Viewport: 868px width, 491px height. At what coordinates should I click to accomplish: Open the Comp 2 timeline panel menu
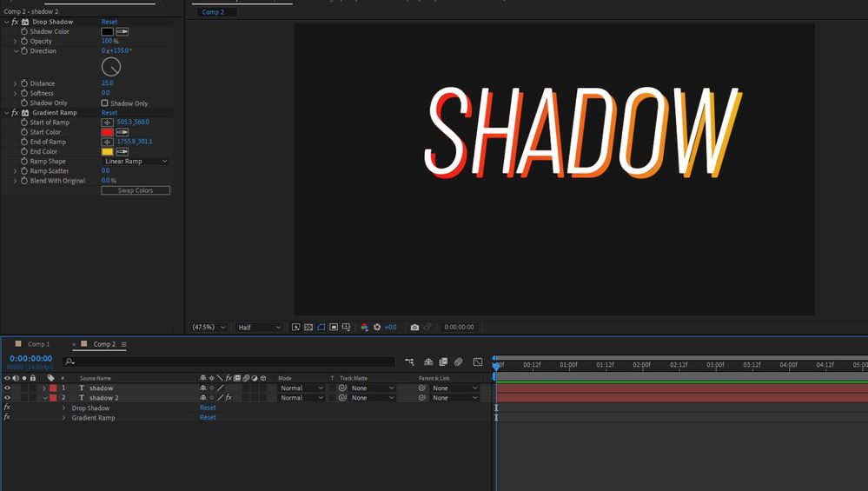124,344
